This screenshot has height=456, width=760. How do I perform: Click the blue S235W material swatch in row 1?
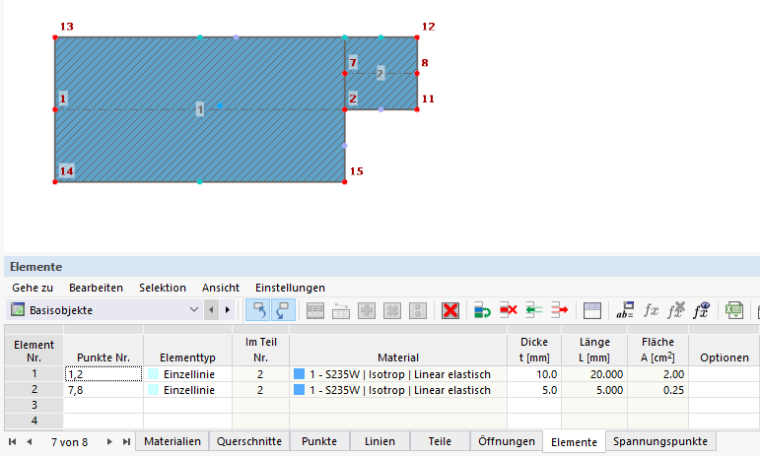(x=299, y=374)
